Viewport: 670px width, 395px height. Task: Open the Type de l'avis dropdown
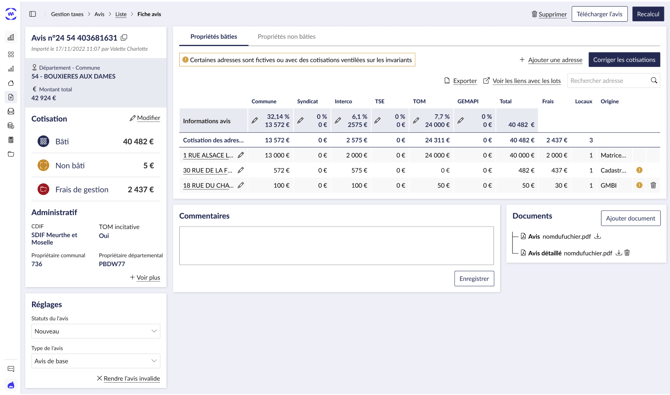(x=96, y=361)
